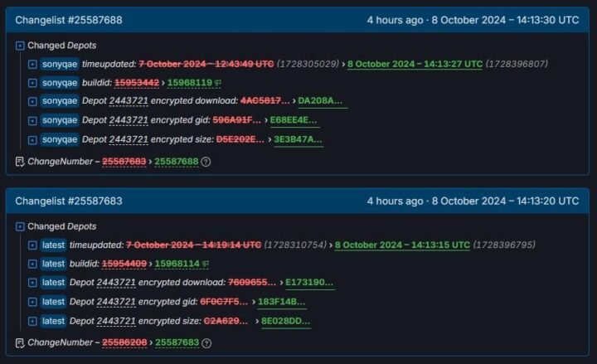The height and width of the screenshot is (364, 597).
Task: Open previous change number 25586208
Action: point(124,342)
